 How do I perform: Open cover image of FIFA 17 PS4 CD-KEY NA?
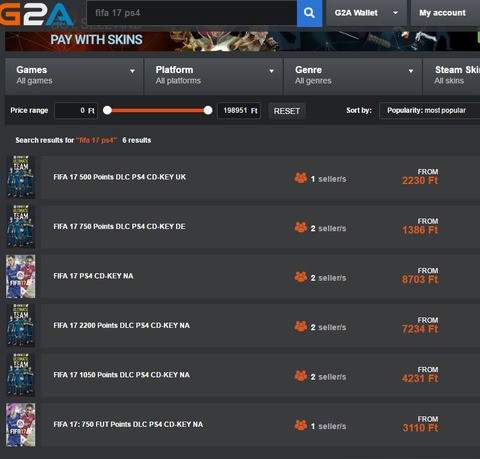[x=21, y=276]
